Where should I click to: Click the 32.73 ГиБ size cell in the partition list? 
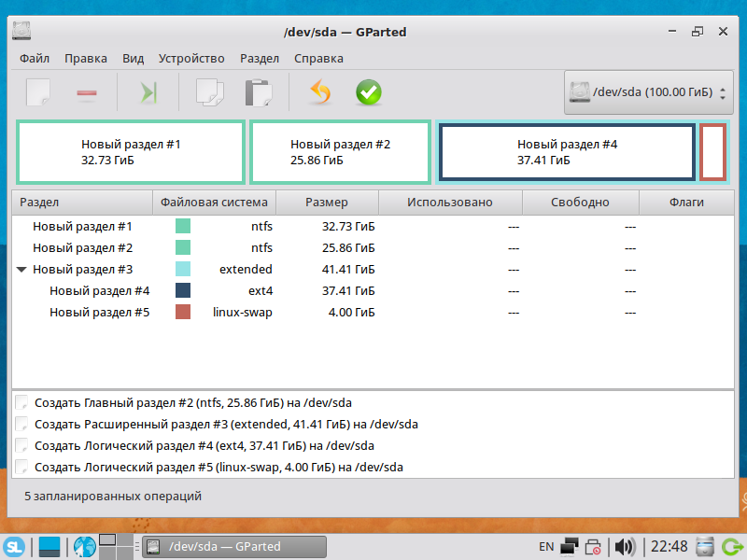[x=348, y=226]
